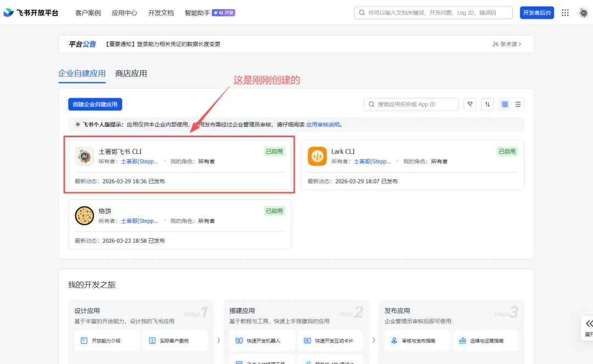Click the 搭建应用 step heading
Viewport: 593px width, 364px height.
242,311
